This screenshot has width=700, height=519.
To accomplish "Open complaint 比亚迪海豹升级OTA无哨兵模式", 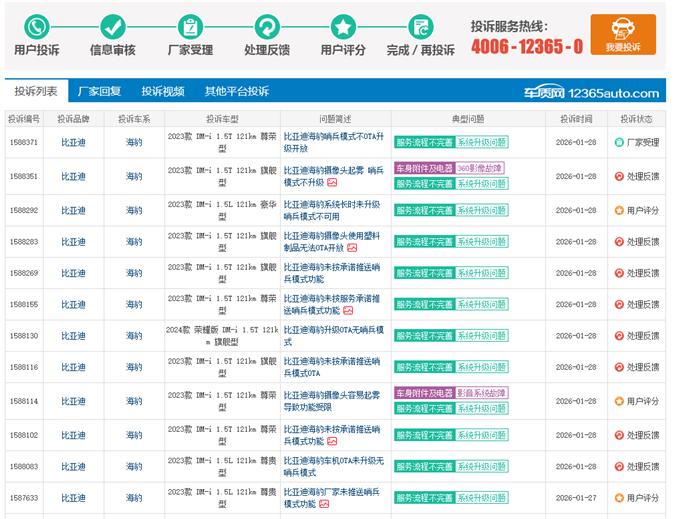I will click(x=333, y=335).
